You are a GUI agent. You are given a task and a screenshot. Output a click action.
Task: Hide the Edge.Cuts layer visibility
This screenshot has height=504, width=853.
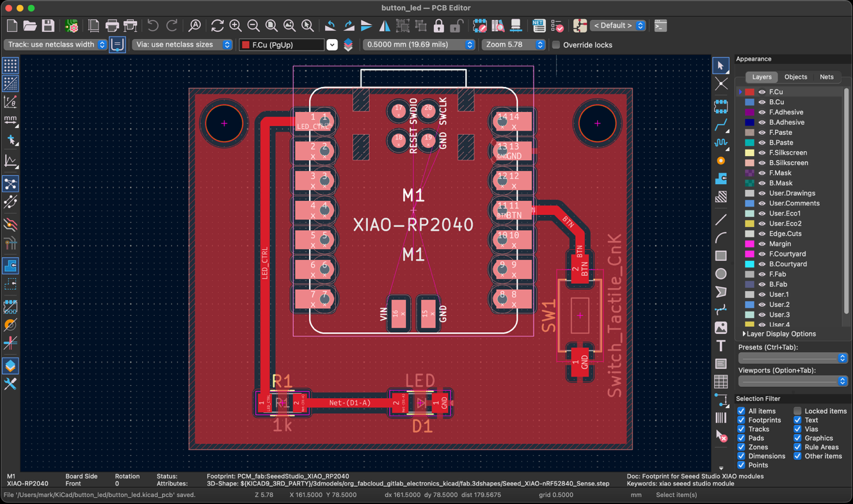pyautogui.click(x=762, y=233)
